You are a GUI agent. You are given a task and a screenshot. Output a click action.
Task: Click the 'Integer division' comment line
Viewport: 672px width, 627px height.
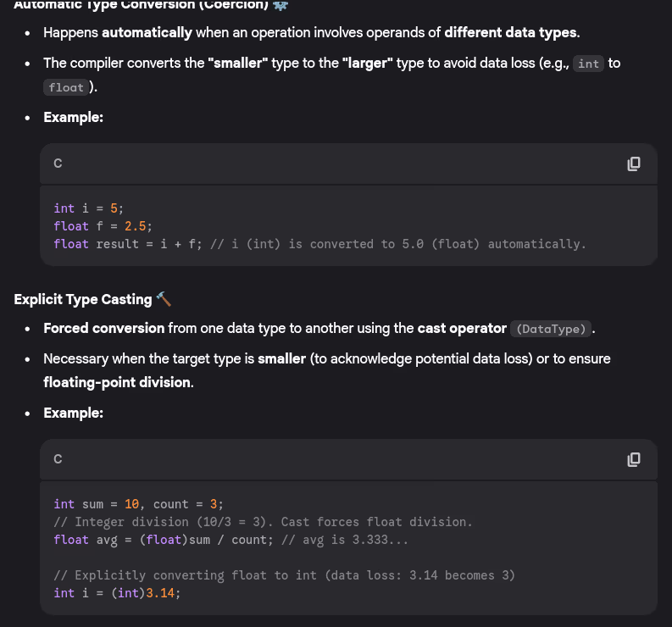click(263, 522)
